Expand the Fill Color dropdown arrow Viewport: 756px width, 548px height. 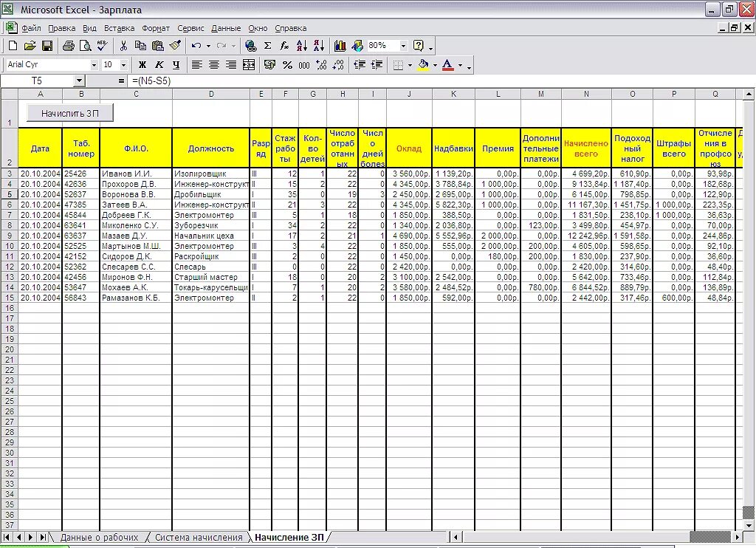[x=435, y=65]
